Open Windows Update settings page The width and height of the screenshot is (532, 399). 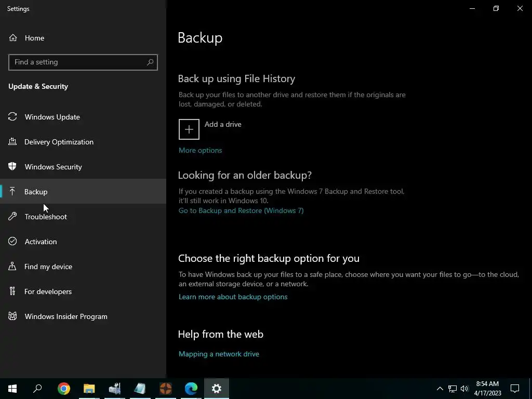tap(83, 117)
